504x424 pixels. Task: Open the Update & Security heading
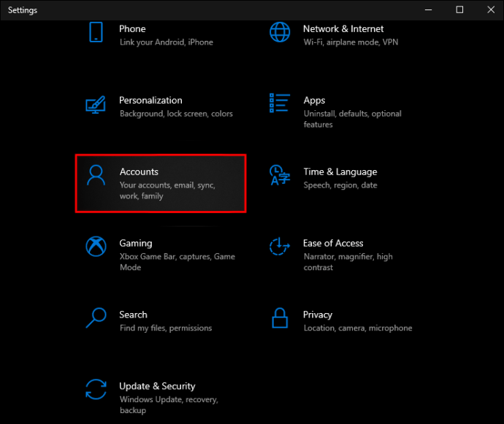157,386
